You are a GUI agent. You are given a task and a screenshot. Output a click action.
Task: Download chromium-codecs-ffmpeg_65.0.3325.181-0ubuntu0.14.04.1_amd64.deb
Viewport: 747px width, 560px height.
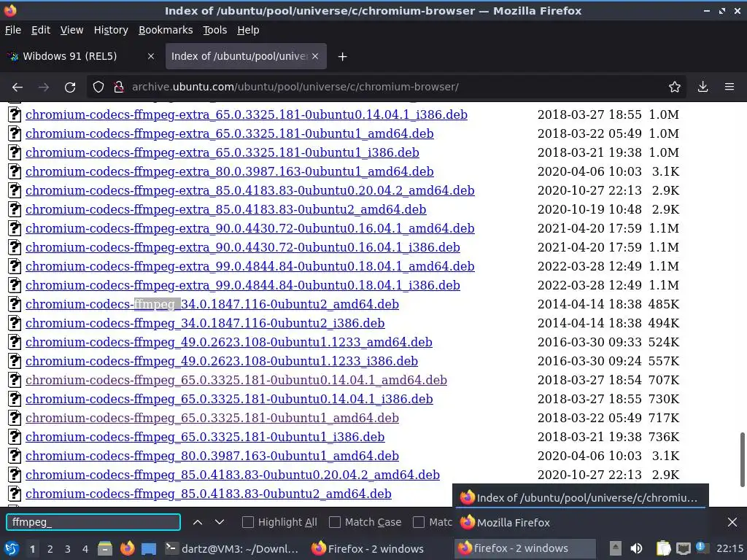236,380
